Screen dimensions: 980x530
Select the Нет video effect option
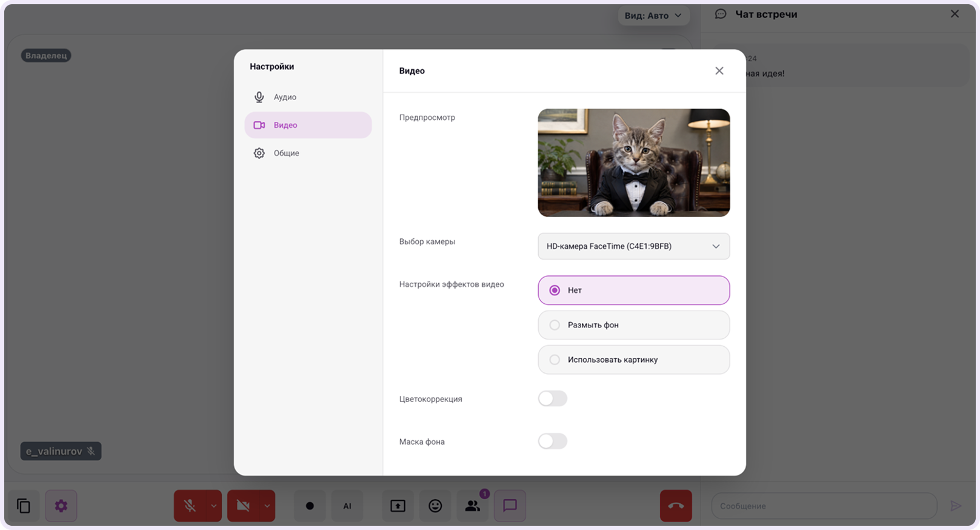pos(633,290)
